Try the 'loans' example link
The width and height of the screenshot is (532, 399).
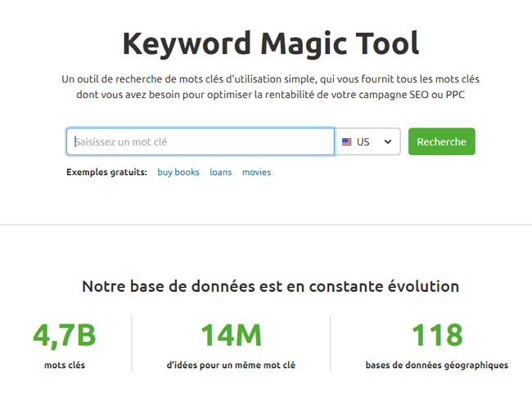(220, 173)
